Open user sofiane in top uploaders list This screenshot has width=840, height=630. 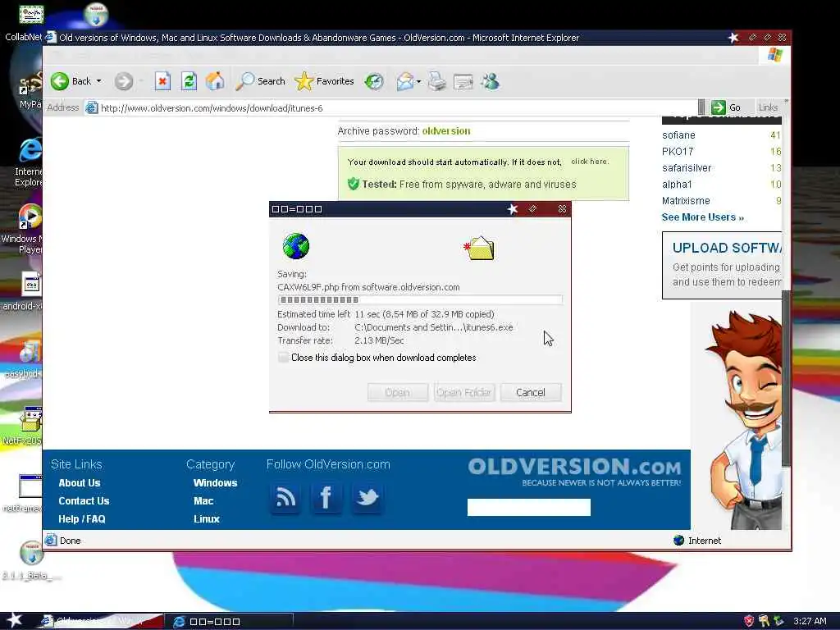click(x=678, y=135)
